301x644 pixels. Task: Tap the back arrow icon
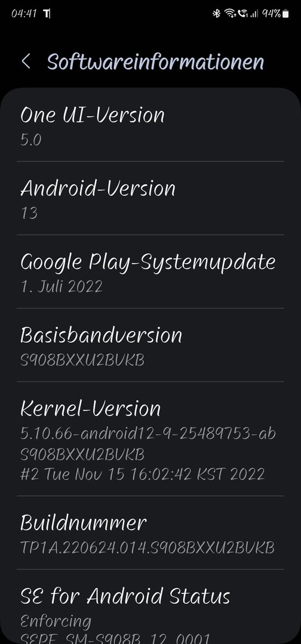[26, 61]
